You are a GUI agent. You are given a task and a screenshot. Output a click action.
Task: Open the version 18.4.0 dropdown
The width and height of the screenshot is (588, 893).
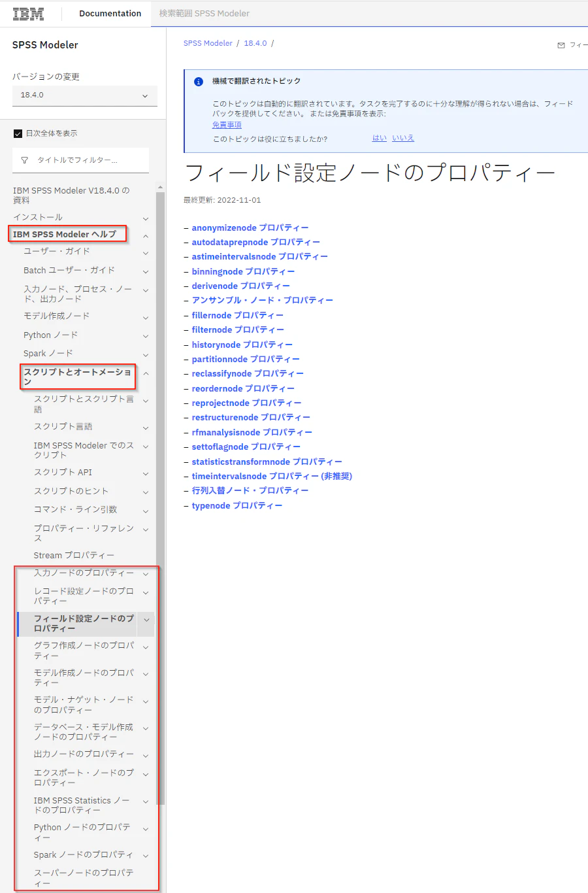(85, 95)
